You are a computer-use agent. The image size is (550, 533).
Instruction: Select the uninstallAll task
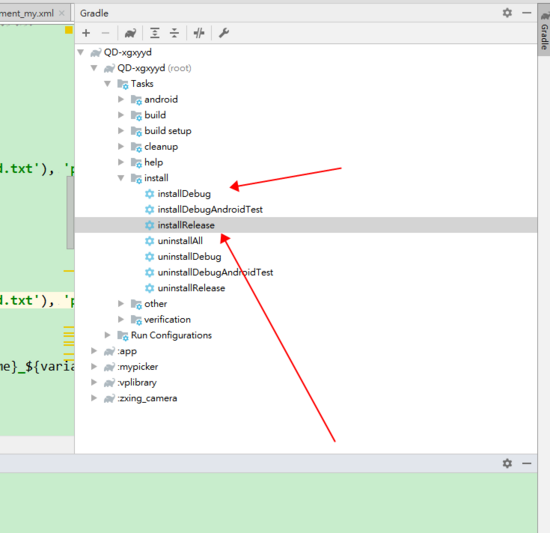click(180, 241)
